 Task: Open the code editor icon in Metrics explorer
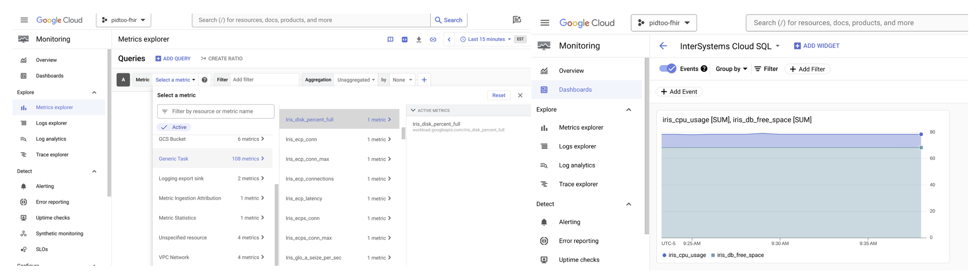405,39
